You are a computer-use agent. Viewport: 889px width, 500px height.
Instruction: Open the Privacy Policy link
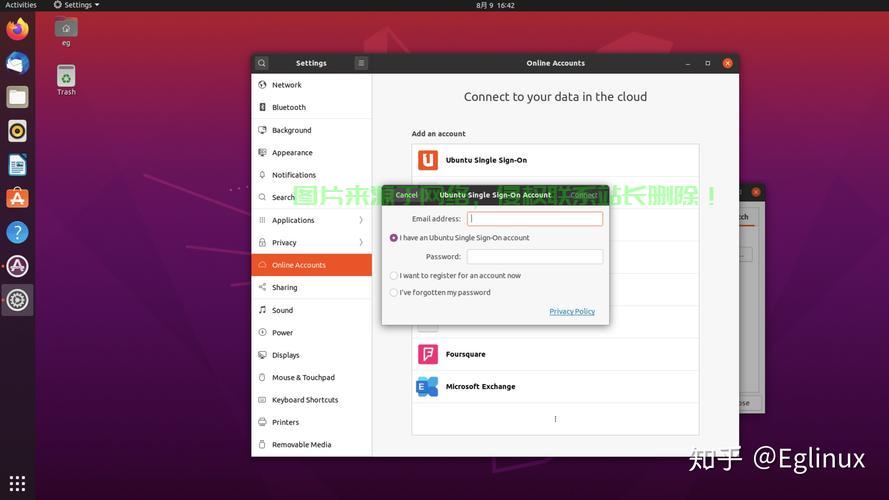click(572, 311)
